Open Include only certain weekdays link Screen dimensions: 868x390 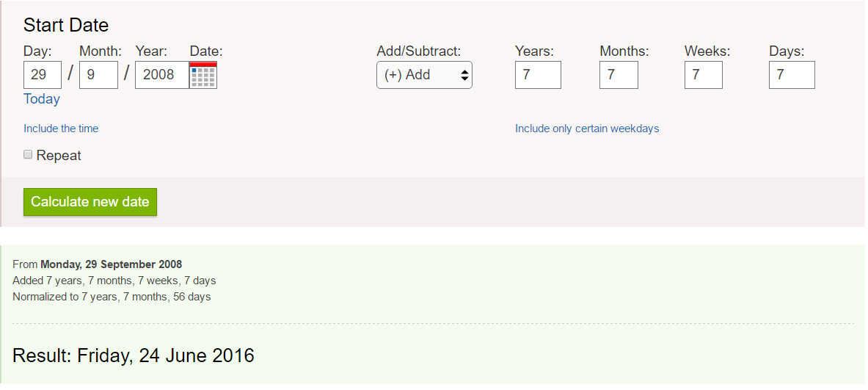tap(587, 129)
